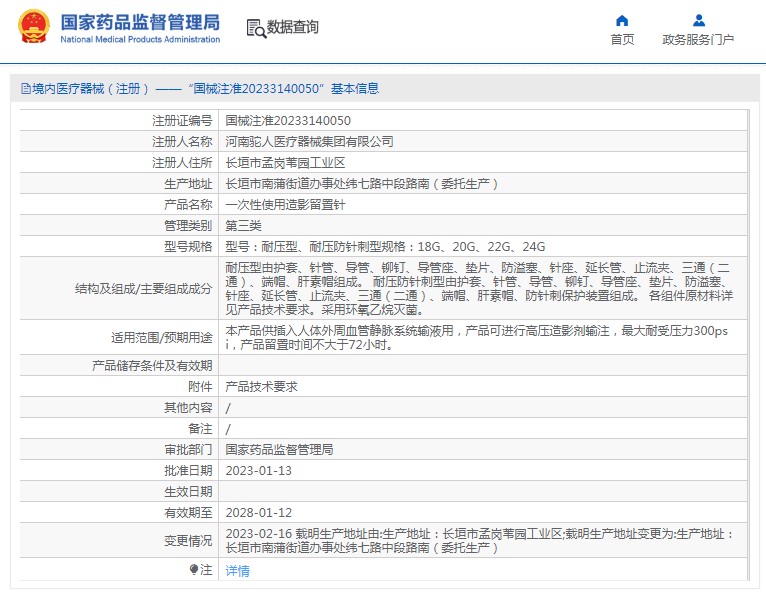Click 结构及组成/主要组成成分 row label
The width and height of the screenshot is (766, 592).
pyautogui.click(x=144, y=289)
